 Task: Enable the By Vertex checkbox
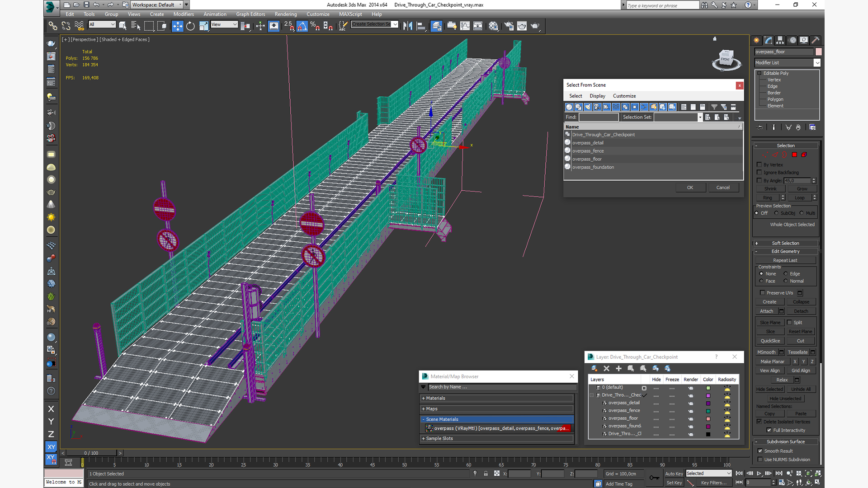pyautogui.click(x=759, y=165)
